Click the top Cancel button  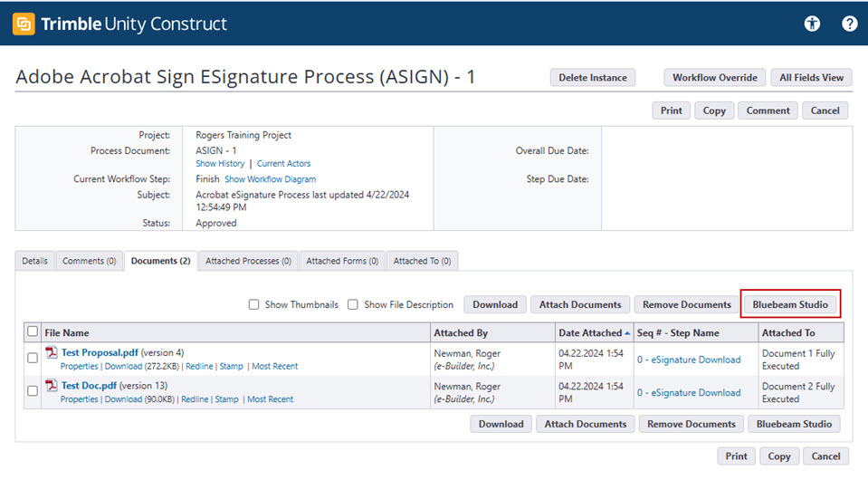[x=825, y=110]
